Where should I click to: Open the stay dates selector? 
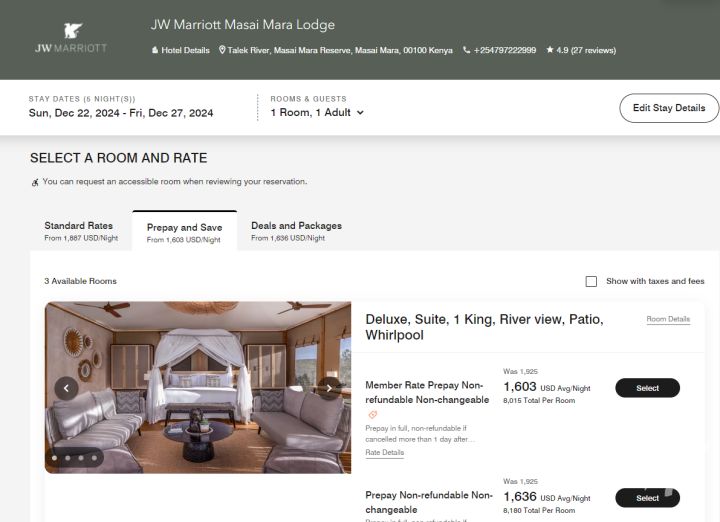point(121,113)
